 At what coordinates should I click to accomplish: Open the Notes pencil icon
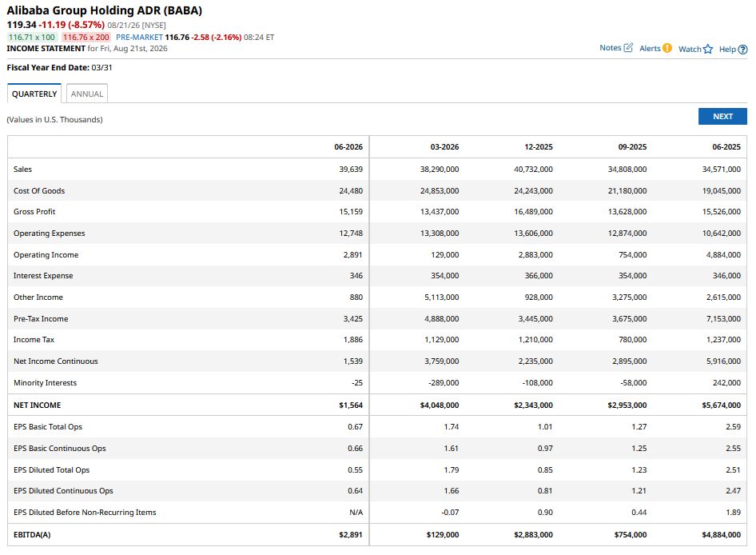pos(628,48)
